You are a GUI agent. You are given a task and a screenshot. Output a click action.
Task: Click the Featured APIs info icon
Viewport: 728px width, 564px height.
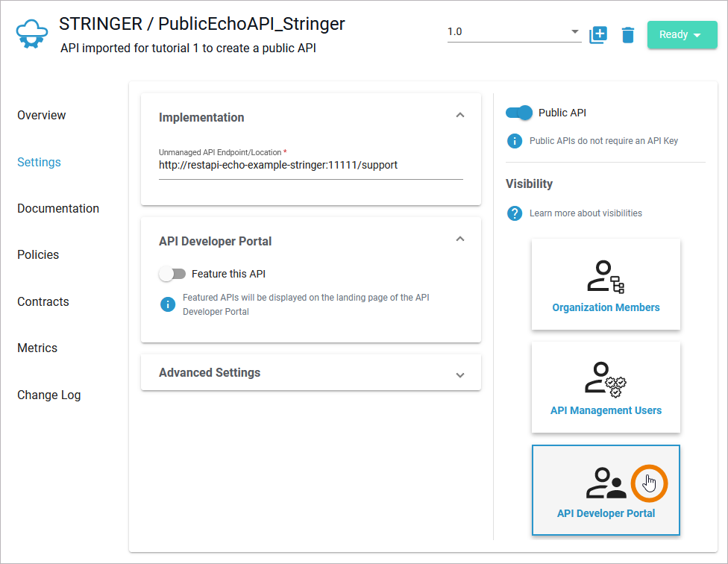[x=168, y=304]
